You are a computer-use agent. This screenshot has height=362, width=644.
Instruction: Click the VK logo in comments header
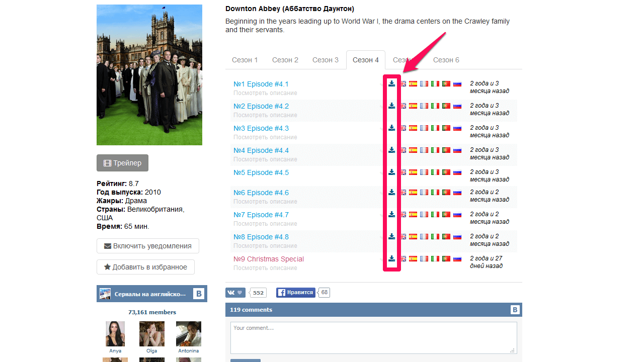pyautogui.click(x=515, y=310)
